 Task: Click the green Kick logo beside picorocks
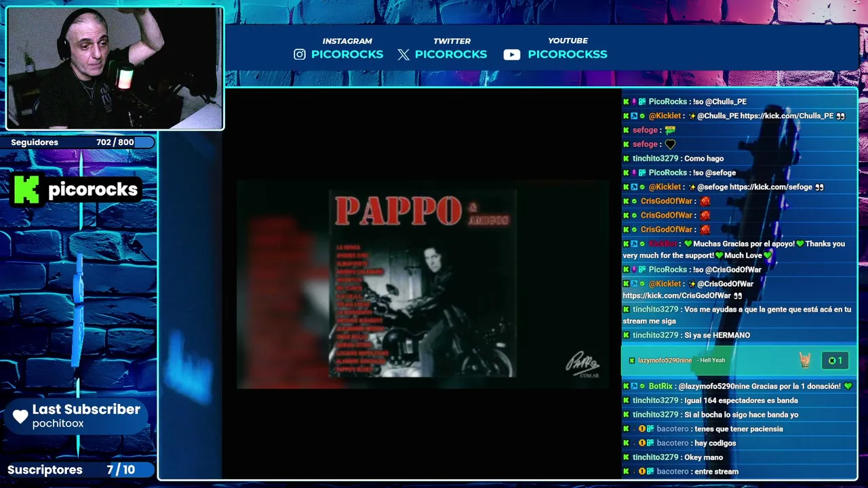click(x=26, y=189)
